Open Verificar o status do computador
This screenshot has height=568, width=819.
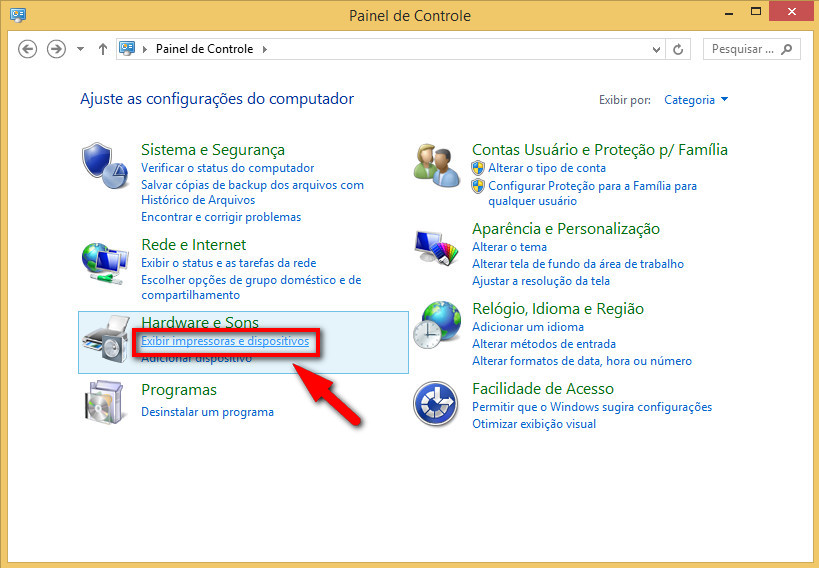click(227, 168)
